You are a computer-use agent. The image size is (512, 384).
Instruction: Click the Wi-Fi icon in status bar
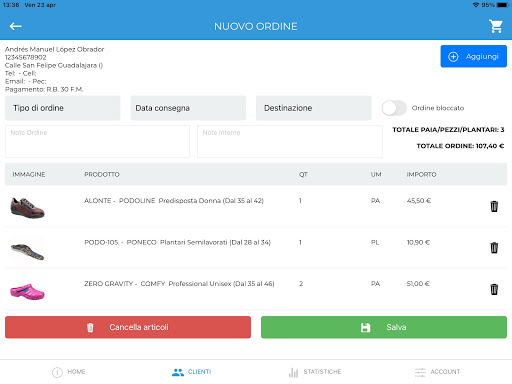[x=476, y=5]
